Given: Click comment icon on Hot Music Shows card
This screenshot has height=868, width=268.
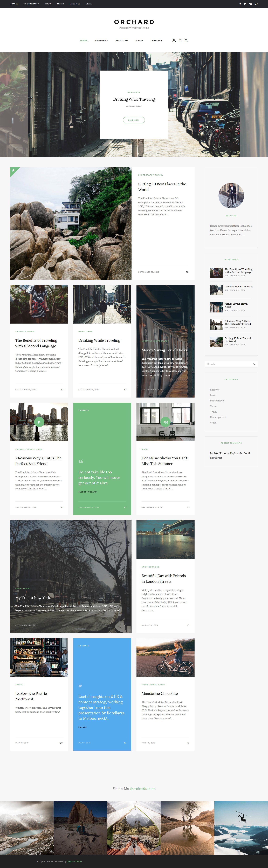Looking at the screenshot, I should (x=188, y=507).
